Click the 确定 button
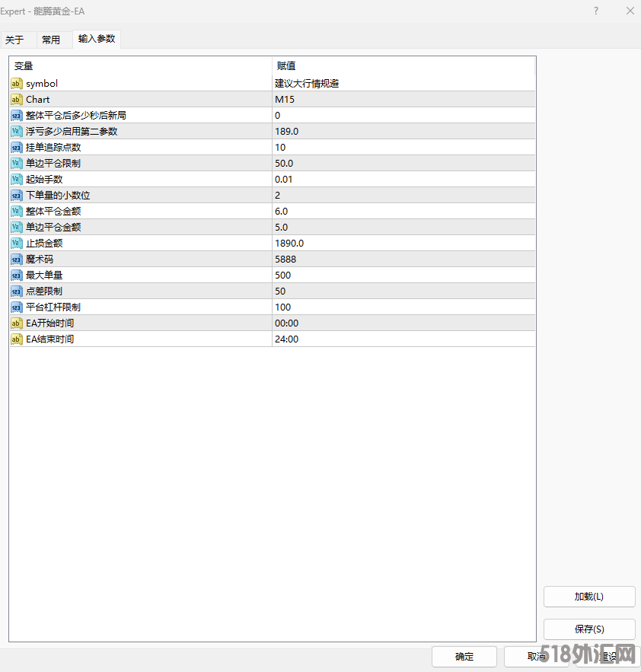641x672 pixels. tap(464, 657)
